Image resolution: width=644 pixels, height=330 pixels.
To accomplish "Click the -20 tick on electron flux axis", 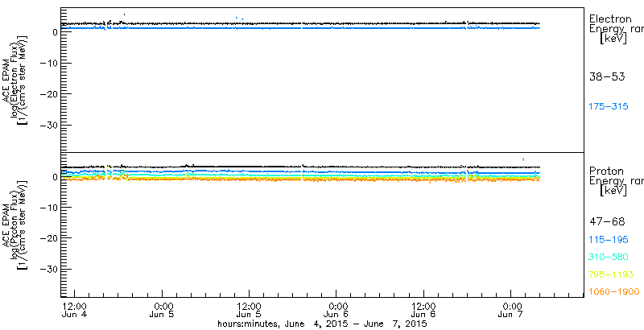I will pos(48,94).
